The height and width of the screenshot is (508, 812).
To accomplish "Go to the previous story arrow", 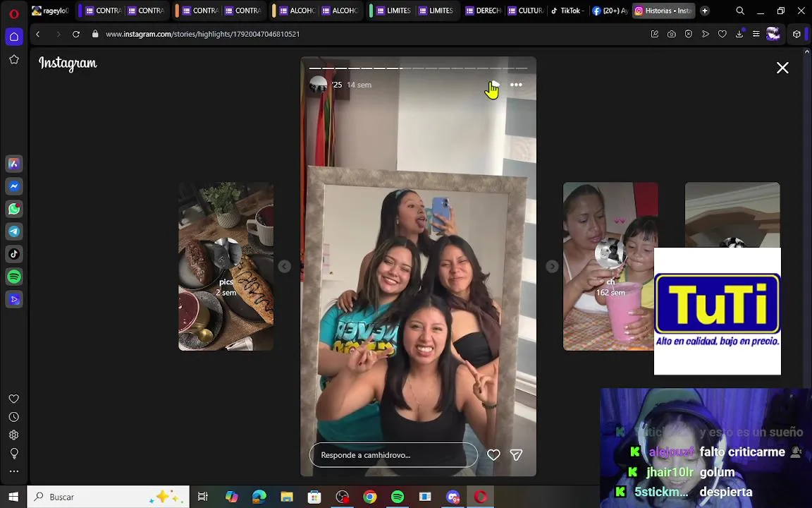I will [x=284, y=267].
